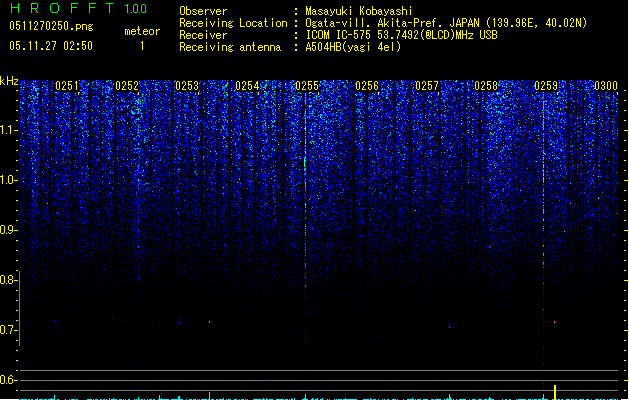
Task: Click the observer name Masayuki Kobayashi
Action: [x=359, y=11]
